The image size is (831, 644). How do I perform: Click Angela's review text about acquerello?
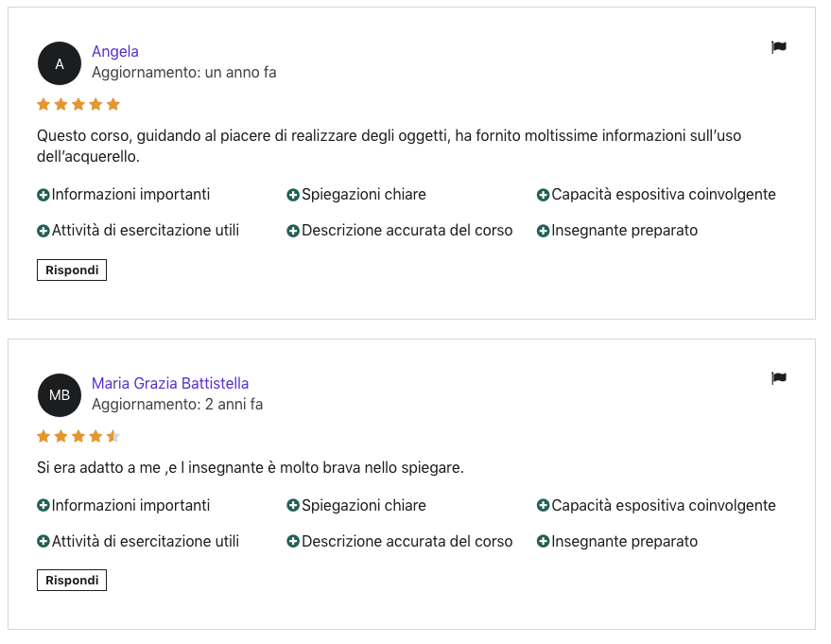pos(389,146)
